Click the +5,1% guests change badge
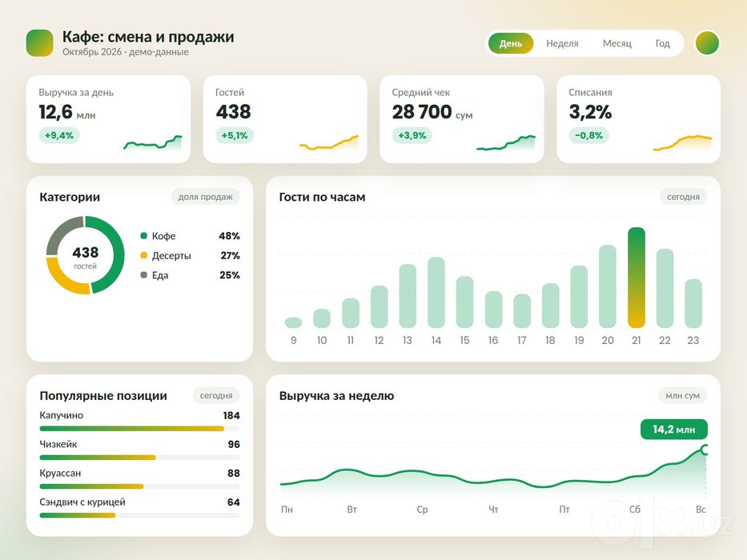The width and height of the screenshot is (747, 560). 235,135
